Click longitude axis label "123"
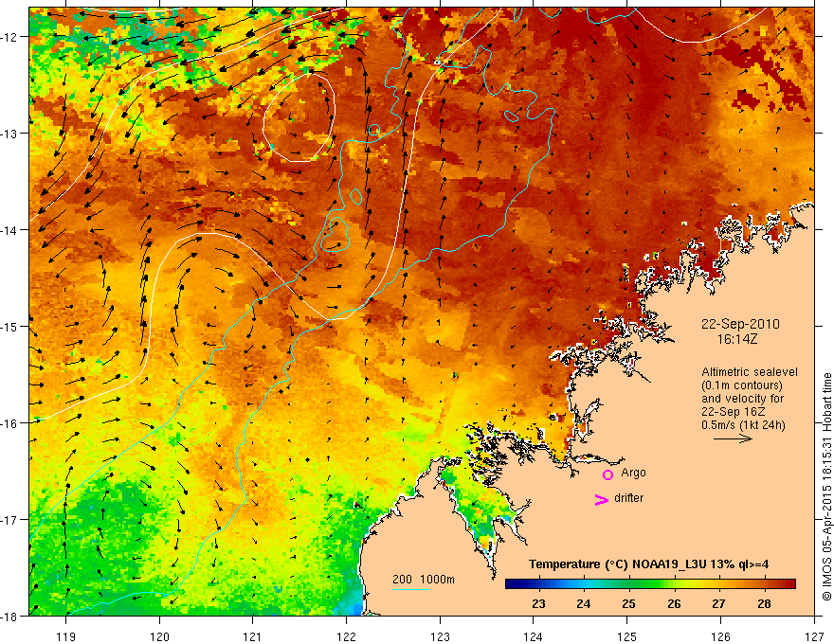This screenshot has width=834, height=644. pyautogui.click(x=440, y=636)
